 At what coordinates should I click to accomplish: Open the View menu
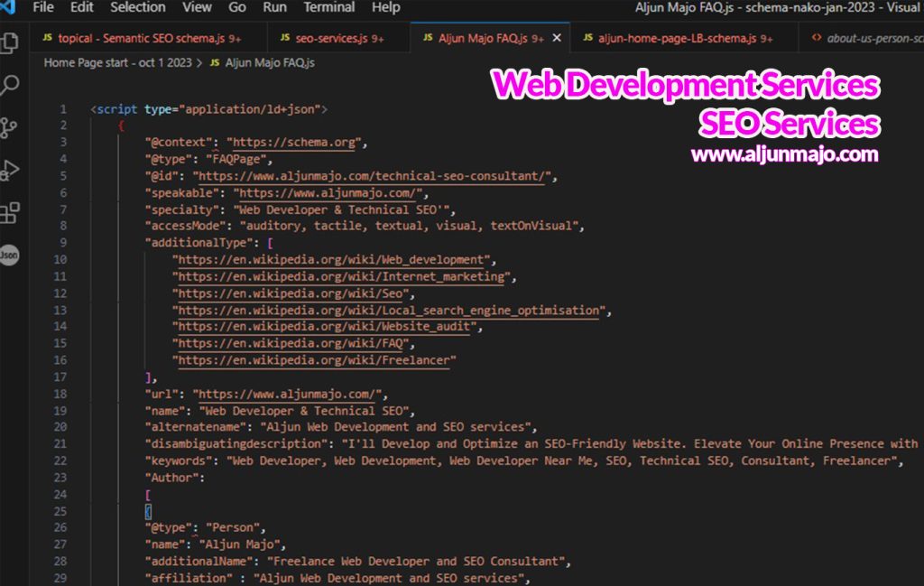coord(197,7)
